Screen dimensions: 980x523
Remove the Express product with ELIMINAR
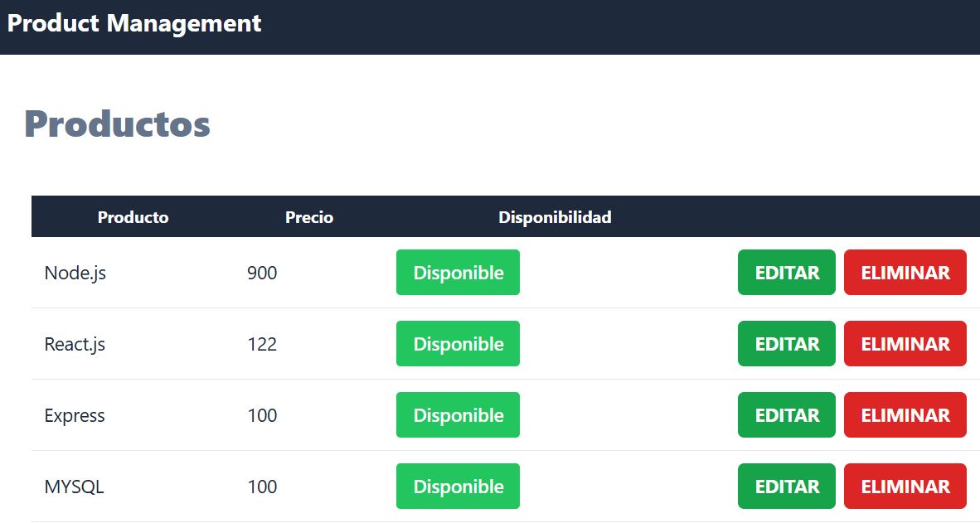905,415
